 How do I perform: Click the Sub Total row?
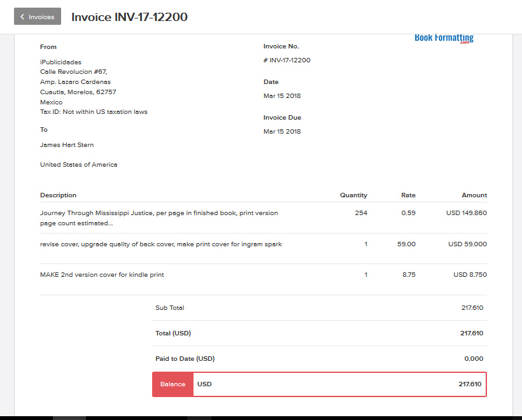point(320,308)
